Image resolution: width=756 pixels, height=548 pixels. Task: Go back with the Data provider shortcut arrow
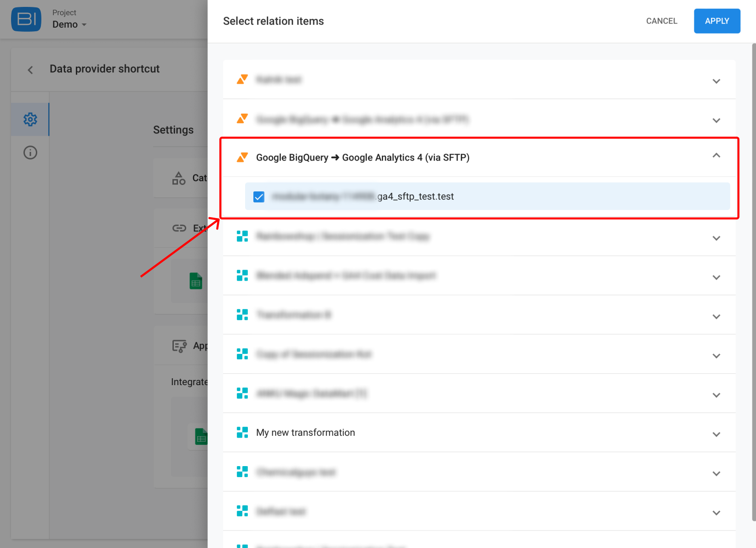(x=30, y=70)
